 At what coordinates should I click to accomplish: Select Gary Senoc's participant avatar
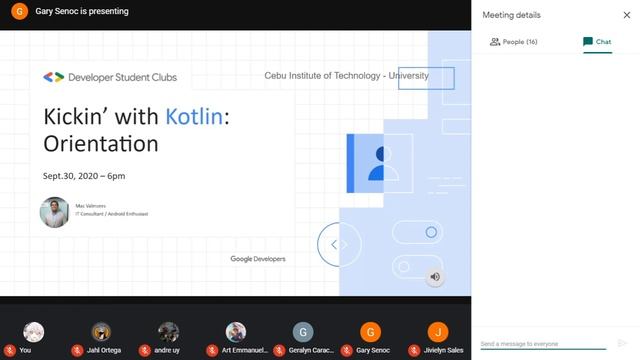coord(370,332)
